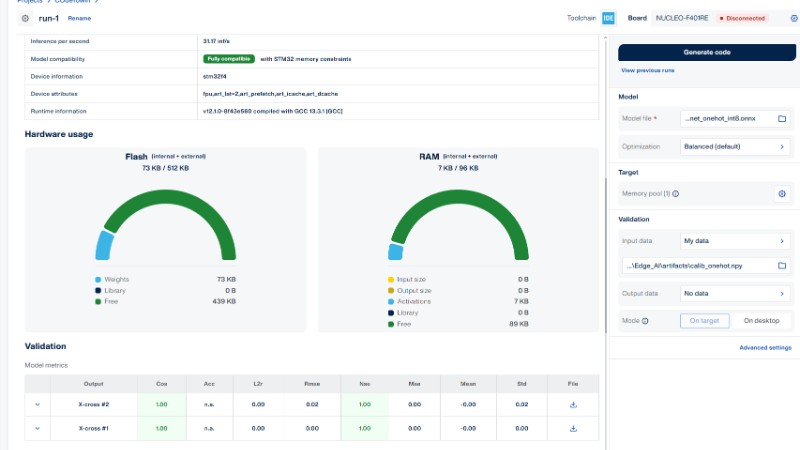Open the Output data No data dropdown
Viewport: 800px width, 450px height.
coord(735,294)
